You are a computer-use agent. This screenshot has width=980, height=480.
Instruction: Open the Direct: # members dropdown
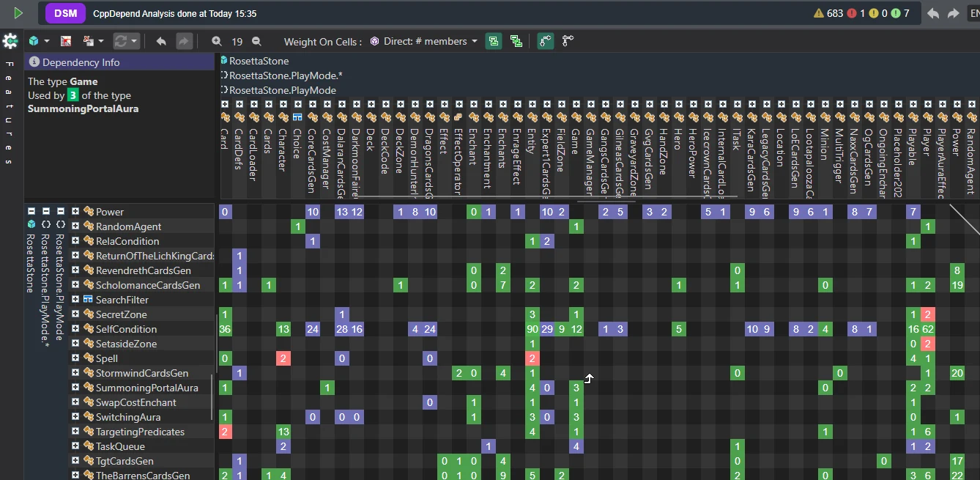click(x=424, y=42)
